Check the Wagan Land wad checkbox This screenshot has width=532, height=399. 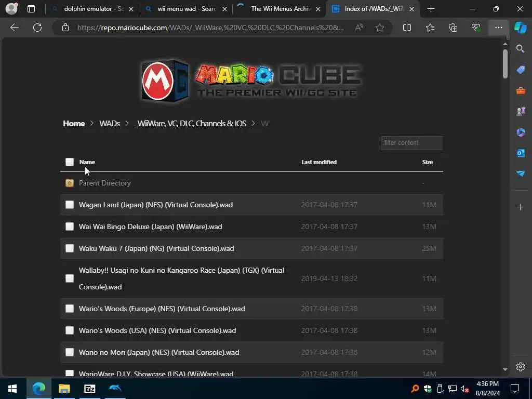click(x=70, y=205)
